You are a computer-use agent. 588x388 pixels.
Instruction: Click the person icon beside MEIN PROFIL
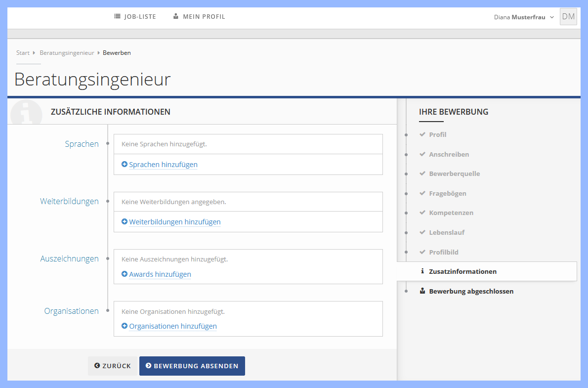[175, 16]
